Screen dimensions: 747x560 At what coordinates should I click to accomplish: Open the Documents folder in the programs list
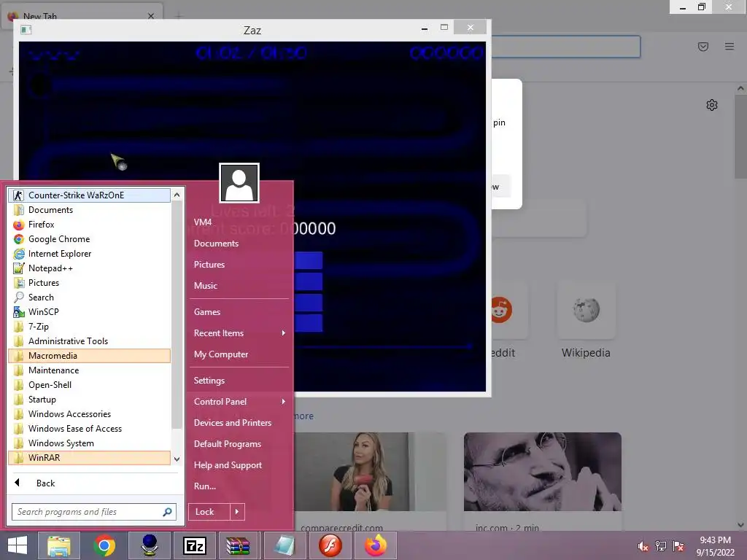click(89, 210)
